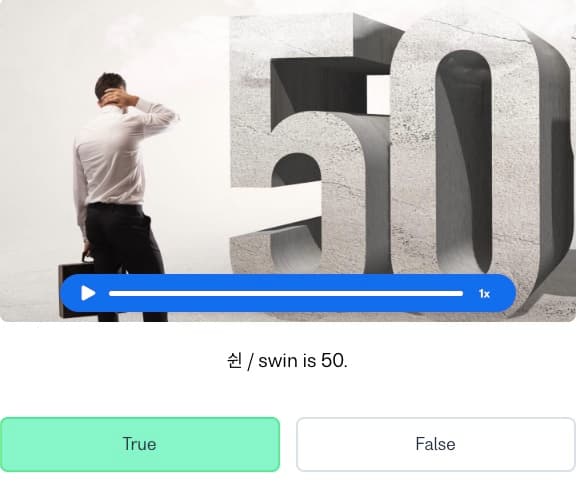Click the middle of the audio progress track
Screen dimensions: 579x485
pyautogui.click(x=286, y=294)
